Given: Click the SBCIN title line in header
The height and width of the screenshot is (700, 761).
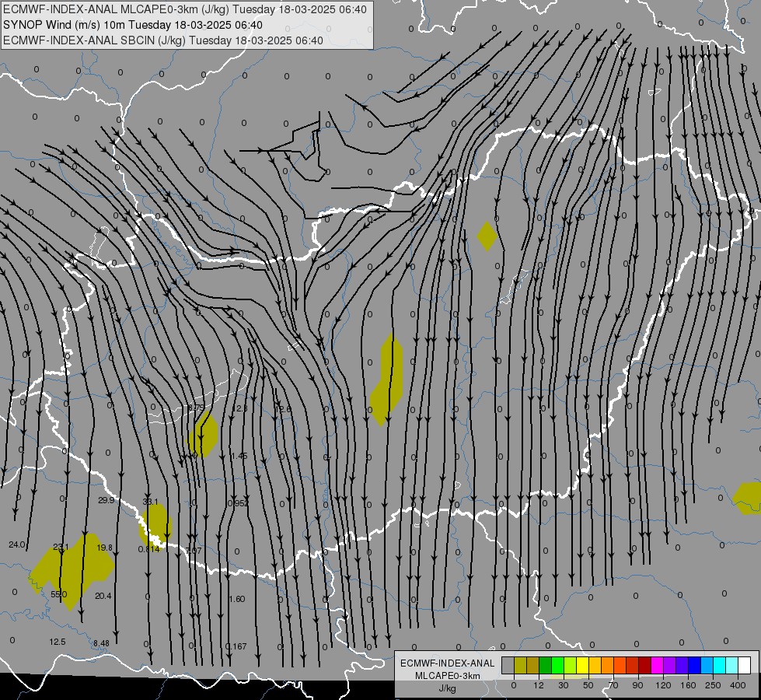Looking at the screenshot, I should click(x=163, y=40).
